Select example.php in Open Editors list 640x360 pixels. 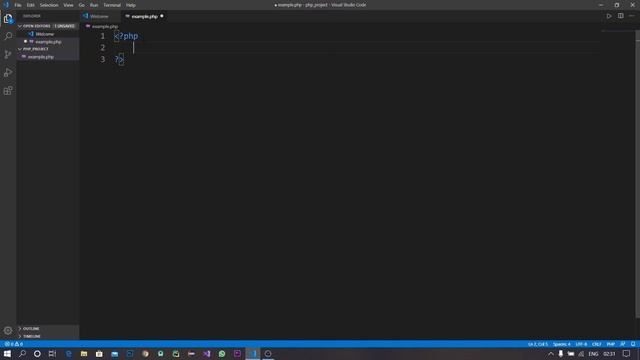(x=48, y=42)
